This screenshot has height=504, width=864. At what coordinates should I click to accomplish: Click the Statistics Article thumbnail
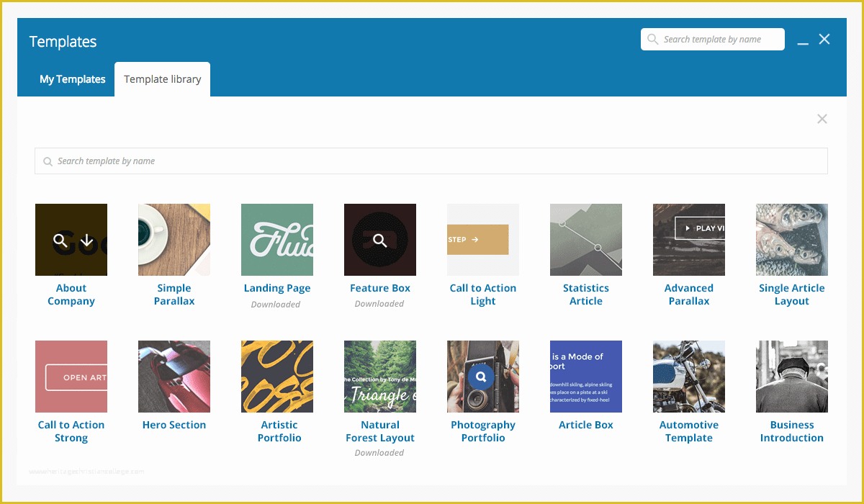[585, 239]
